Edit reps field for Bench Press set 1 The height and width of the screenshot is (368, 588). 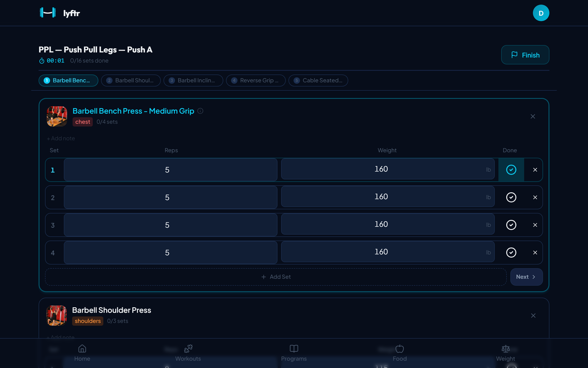pyautogui.click(x=170, y=170)
